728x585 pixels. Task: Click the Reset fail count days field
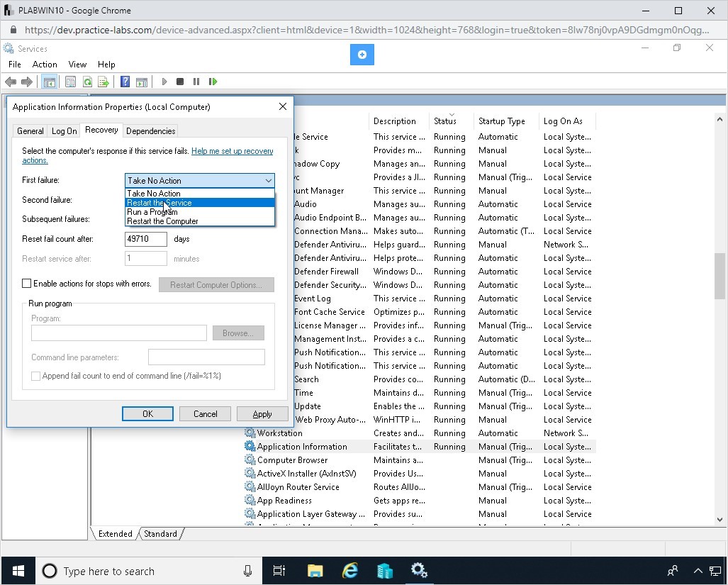click(146, 239)
